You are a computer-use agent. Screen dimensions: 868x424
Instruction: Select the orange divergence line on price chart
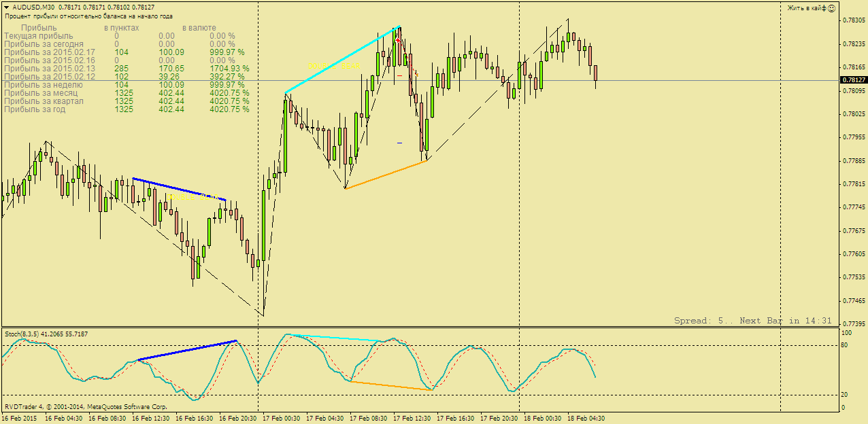click(386, 175)
